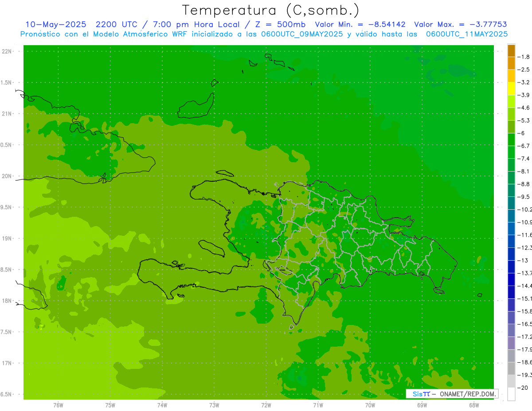Click the '-3.2' colorbar value
Image resolution: width=532 pixels, height=411 pixels.
coord(524,82)
